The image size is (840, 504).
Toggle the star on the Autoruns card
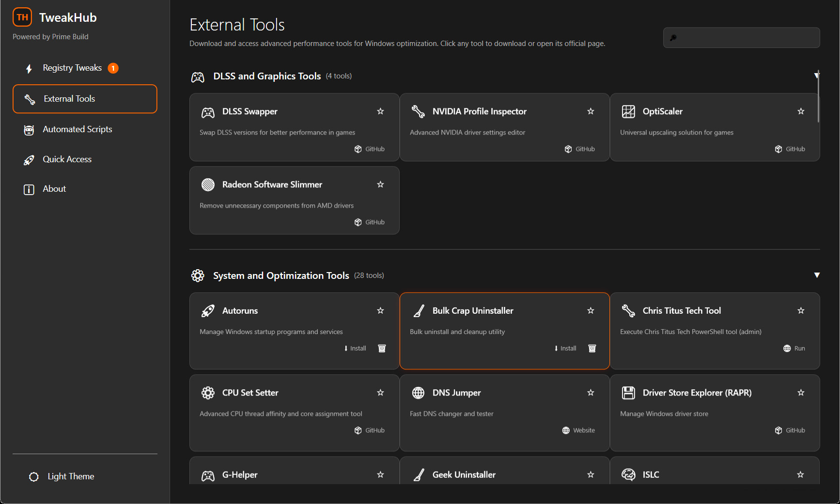coord(380,311)
